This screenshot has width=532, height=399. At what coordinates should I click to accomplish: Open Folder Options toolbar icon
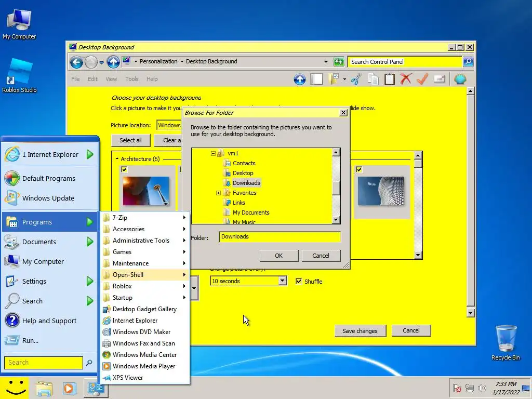(x=334, y=79)
